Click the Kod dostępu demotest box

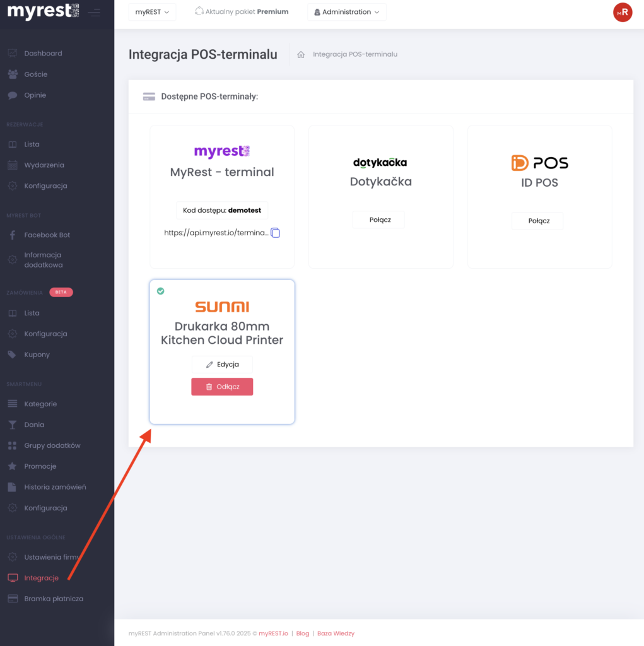point(222,210)
